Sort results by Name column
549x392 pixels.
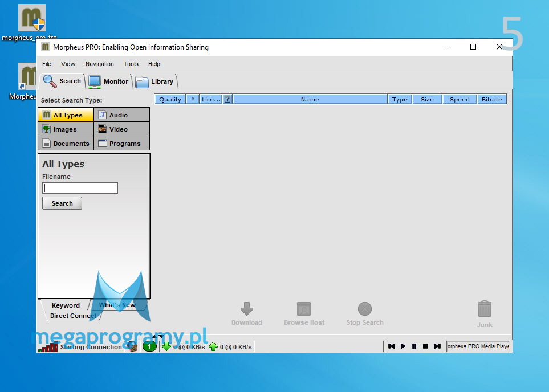(310, 99)
